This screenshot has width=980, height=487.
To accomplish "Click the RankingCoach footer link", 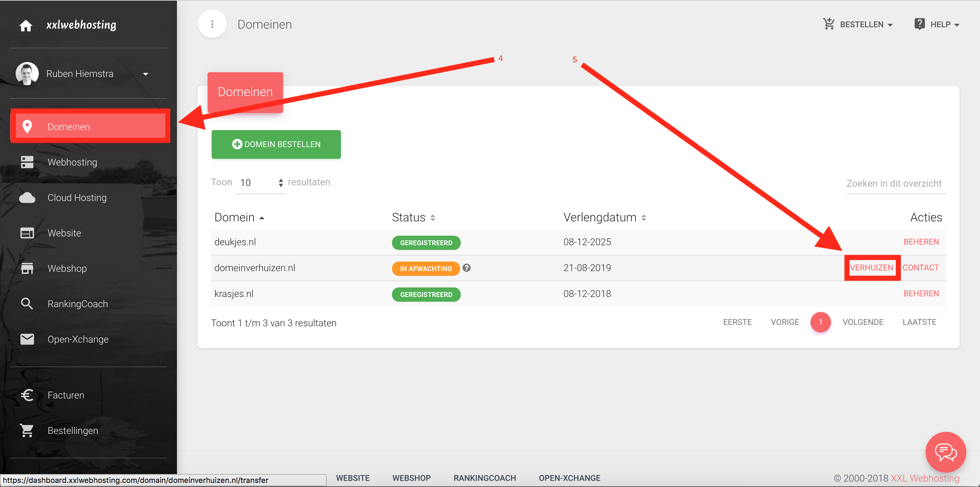I will pyautogui.click(x=485, y=478).
